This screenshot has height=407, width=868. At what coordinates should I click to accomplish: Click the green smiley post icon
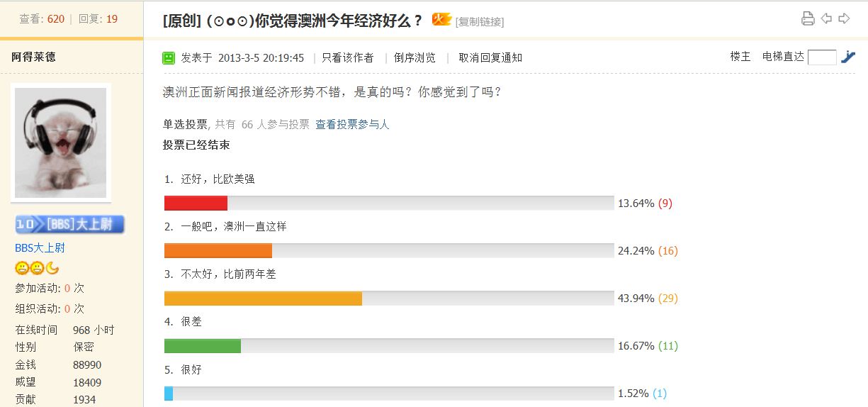click(x=169, y=58)
